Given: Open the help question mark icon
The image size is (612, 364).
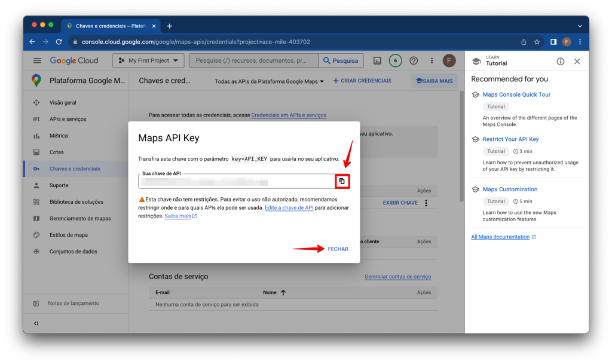Looking at the screenshot, I should coord(414,61).
